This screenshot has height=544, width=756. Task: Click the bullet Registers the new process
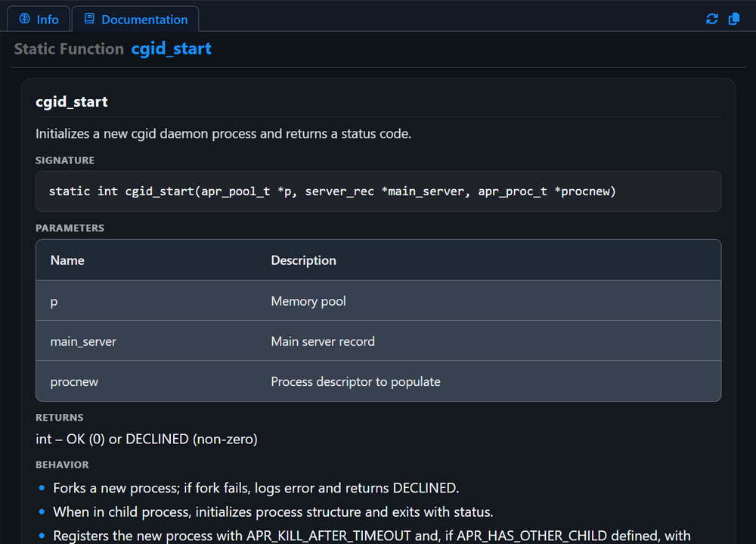click(x=372, y=536)
